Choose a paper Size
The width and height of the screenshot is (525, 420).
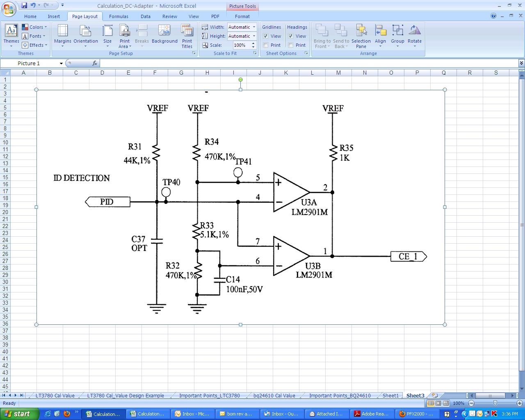pos(107,36)
